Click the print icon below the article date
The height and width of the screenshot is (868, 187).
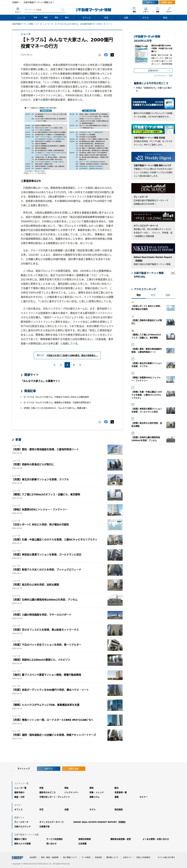tap(100, 55)
